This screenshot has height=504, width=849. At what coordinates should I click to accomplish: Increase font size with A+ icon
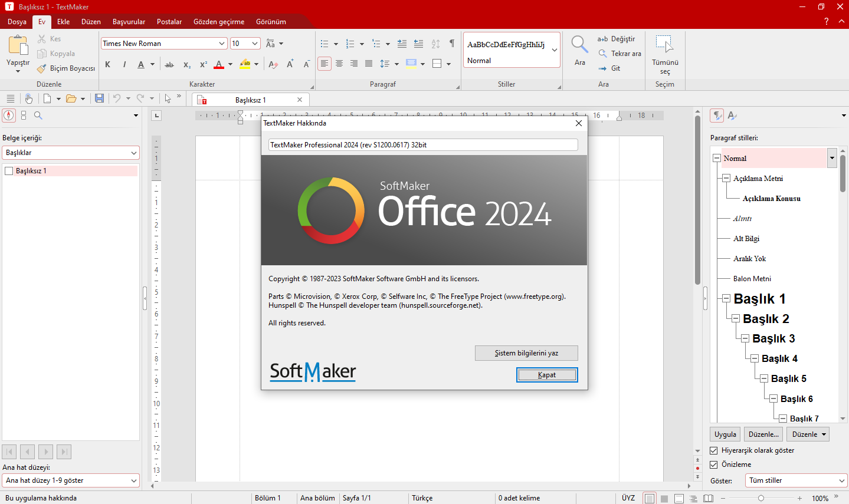[x=290, y=64]
